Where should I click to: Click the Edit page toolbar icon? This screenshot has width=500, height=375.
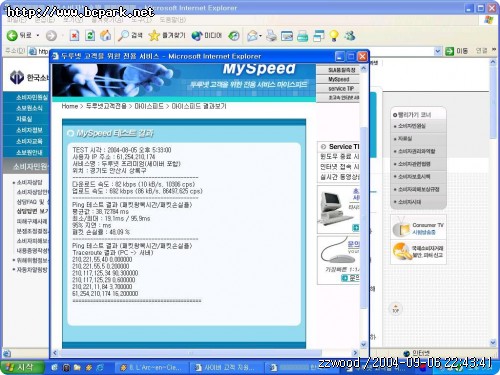(287, 35)
